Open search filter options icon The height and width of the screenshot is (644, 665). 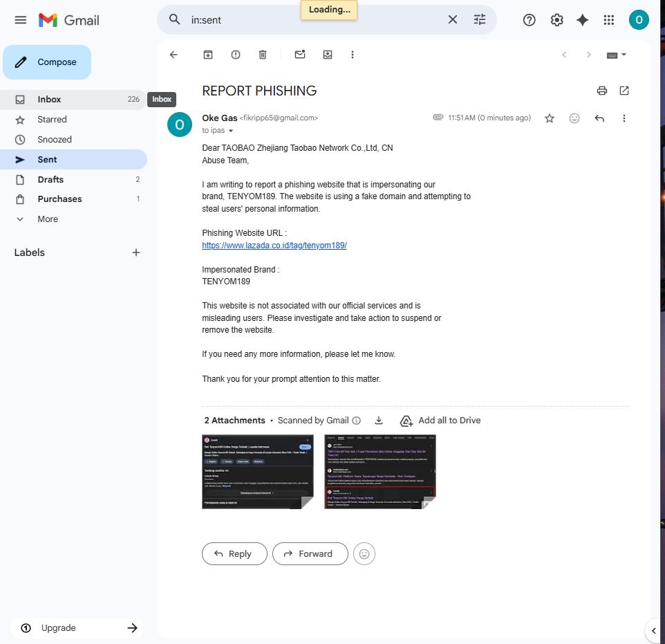(x=480, y=19)
